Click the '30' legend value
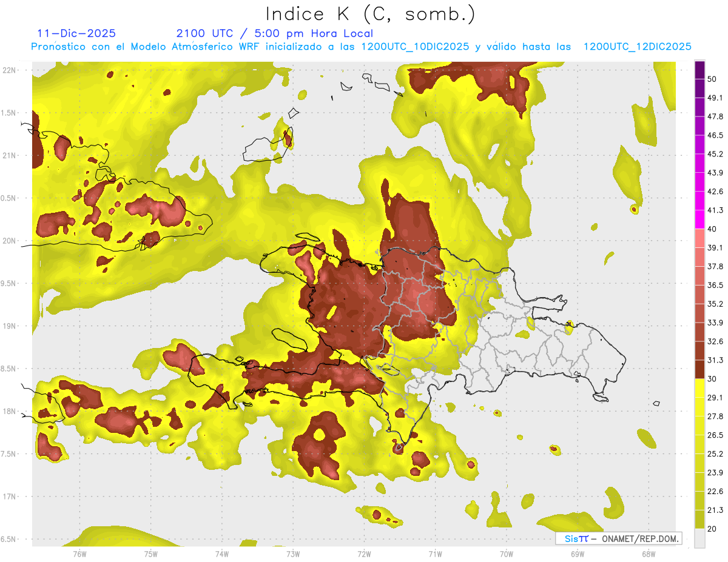 pos(712,379)
